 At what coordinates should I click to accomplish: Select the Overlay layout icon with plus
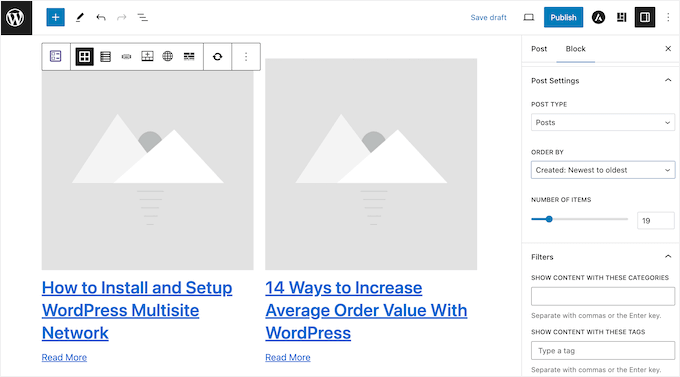click(147, 56)
